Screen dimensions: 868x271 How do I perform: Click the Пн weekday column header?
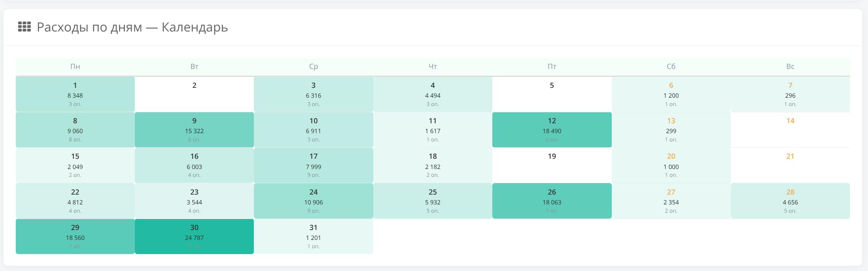click(75, 67)
